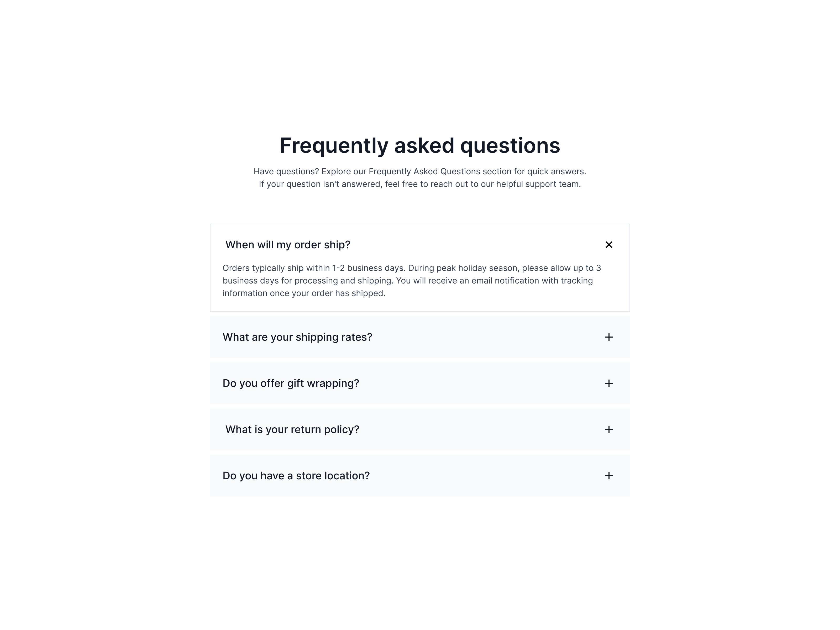Open the "Do you offer gift wrapping?" question
The image size is (840, 630).
point(291,383)
